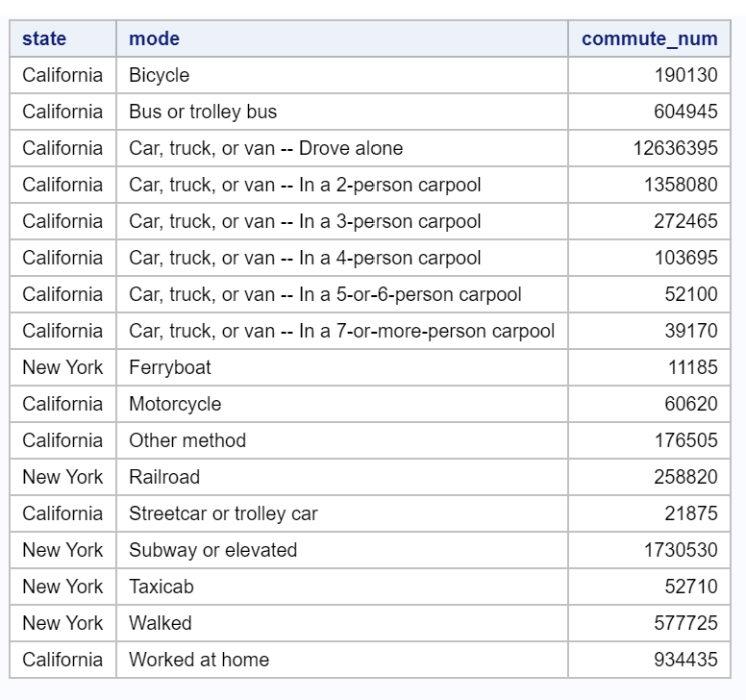
Task: Select the 7-or-more-person carpool cell
Action: [341, 331]
